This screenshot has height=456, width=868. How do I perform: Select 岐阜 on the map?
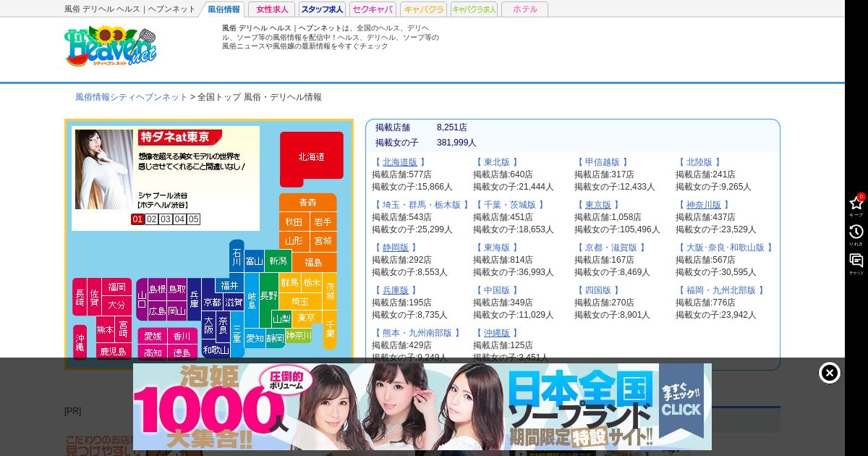(252, 300)
